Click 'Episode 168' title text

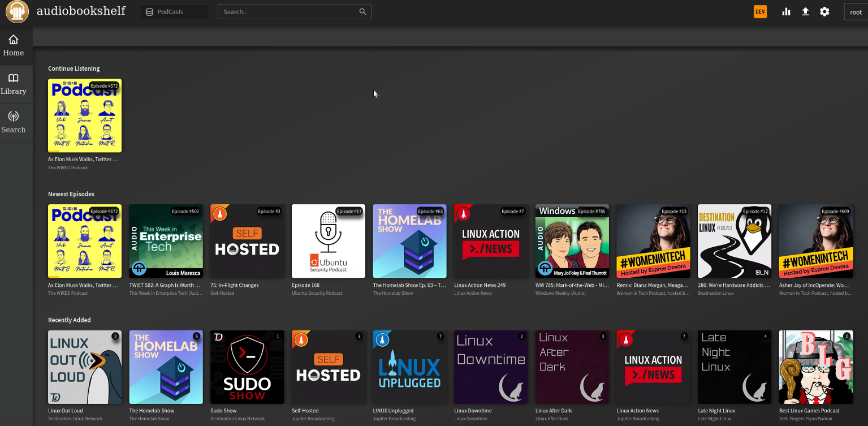pyautogui.click(x=306, y=285)
